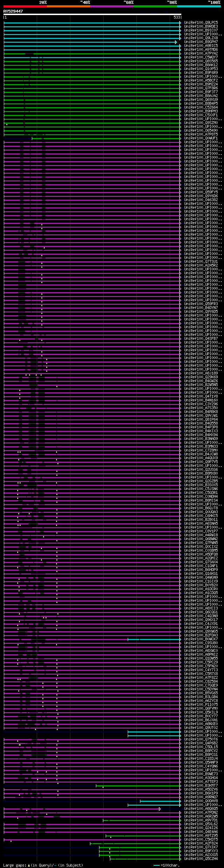Click the green bar for UniRef100_A2F824
This screenshot has height=868, width=224.
[135, 843]
